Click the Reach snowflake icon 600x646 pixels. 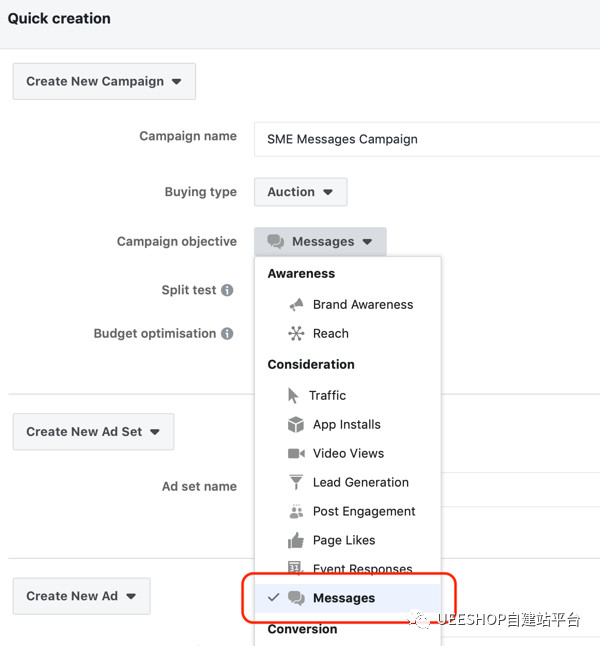pos(296,334)
